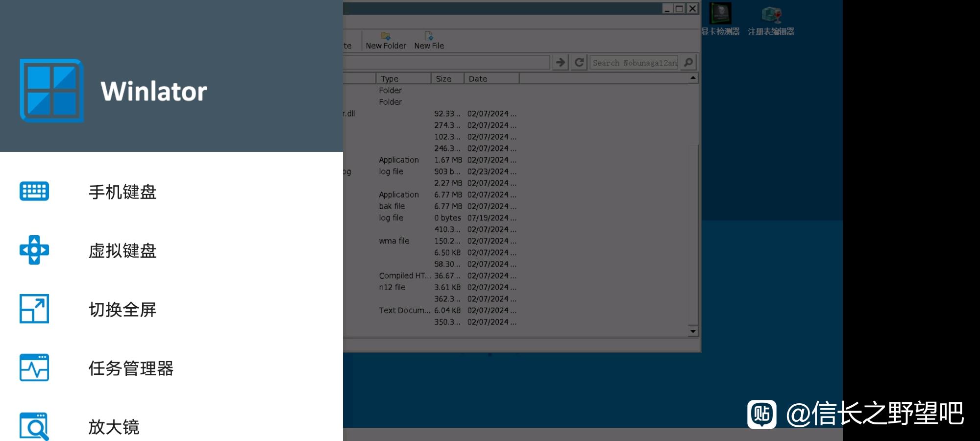Close the file manager window
This screenshot has width=980, height=441.
coord(692,8)
